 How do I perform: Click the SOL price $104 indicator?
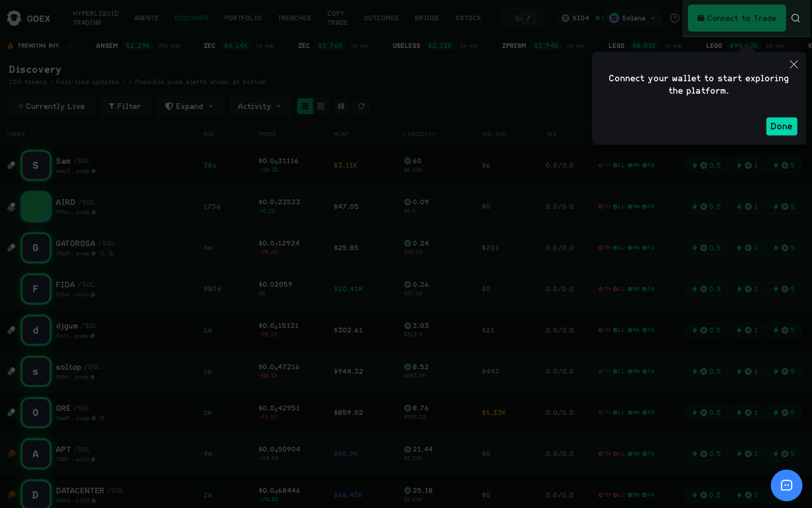[x=575, y=18]
